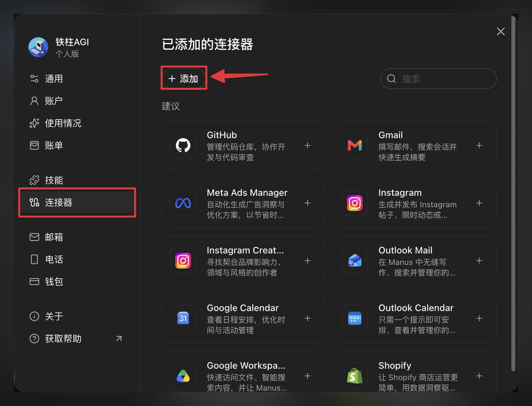Close the settings dialog with X
The image size is (532, 406).
coord(501,31)
